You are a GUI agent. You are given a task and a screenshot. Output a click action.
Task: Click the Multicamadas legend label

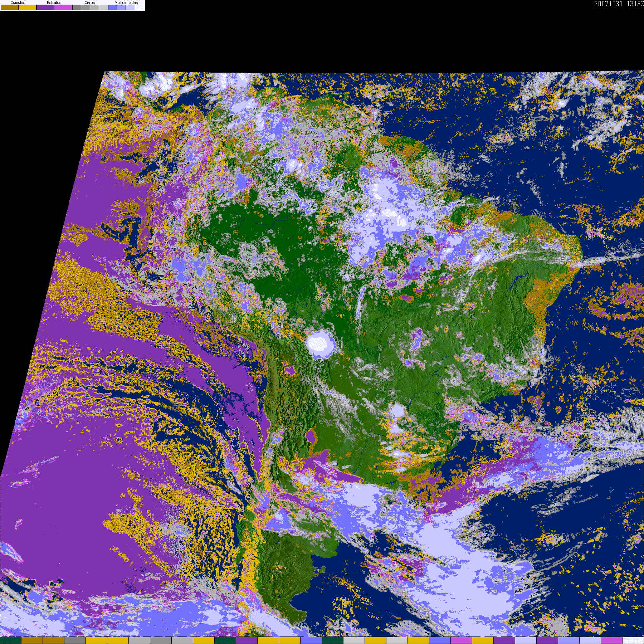[126, 3]
